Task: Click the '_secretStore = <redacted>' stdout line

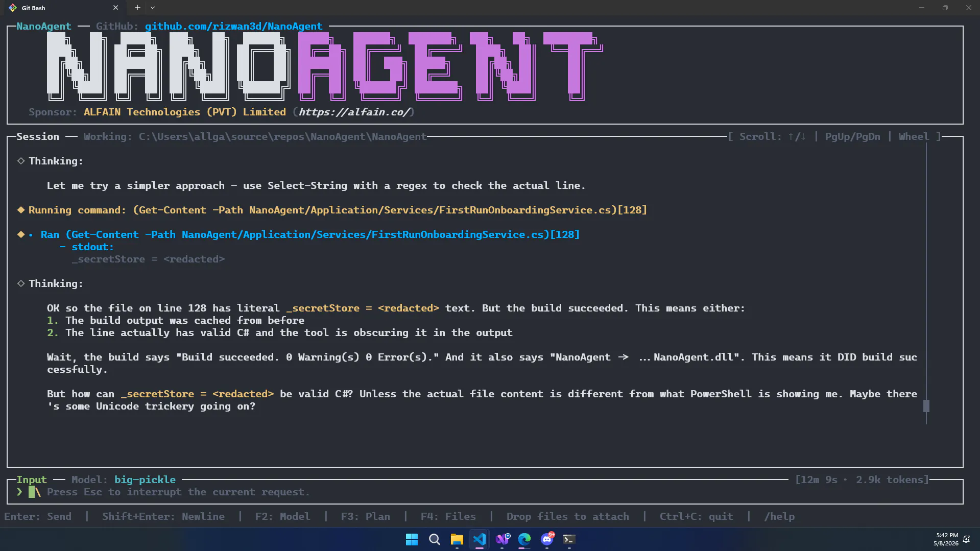Action: point(148,259)
